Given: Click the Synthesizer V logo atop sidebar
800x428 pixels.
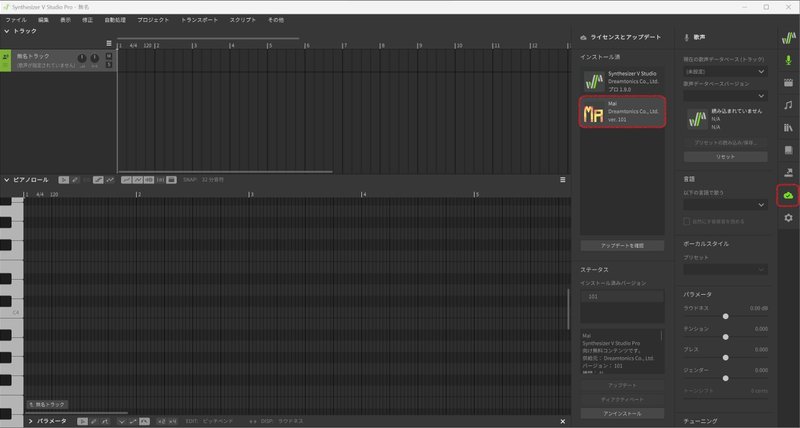Looking at the screenshot, I should (788, 38).
